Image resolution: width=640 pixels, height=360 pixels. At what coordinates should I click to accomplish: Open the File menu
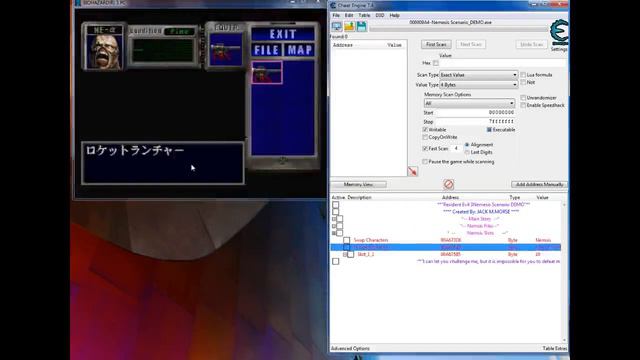[336, 16]
